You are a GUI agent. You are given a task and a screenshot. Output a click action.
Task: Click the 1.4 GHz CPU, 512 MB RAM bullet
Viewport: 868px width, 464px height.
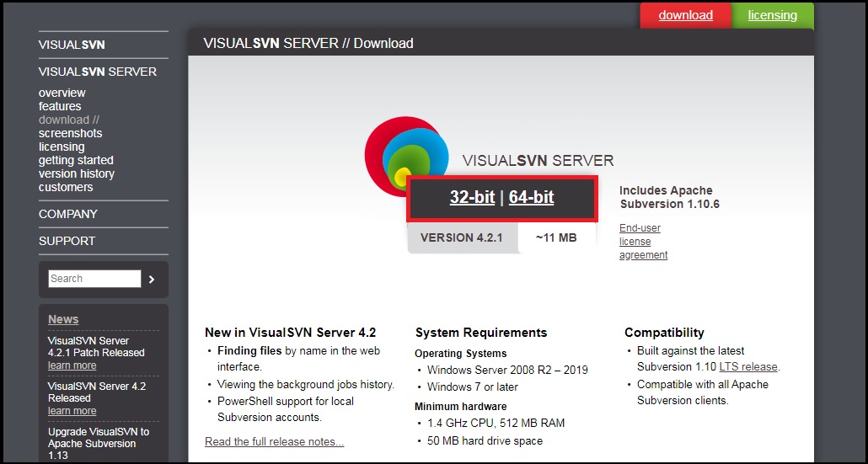coord(496,424)
